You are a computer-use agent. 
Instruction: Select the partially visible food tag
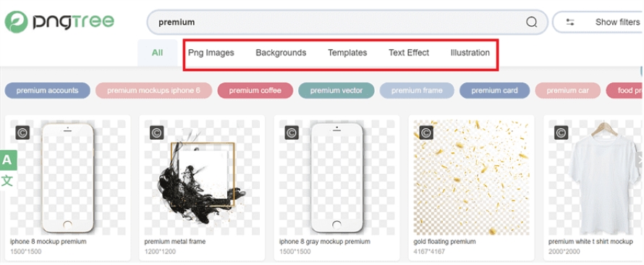[624, 91]
